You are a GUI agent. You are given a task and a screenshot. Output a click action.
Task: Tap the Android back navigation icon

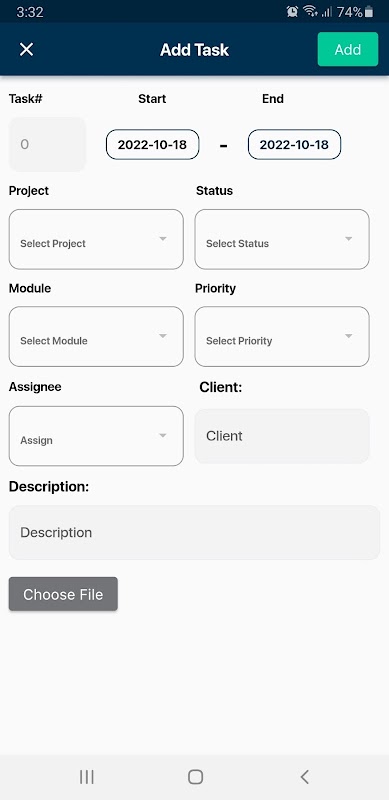[x=304, y=777]
